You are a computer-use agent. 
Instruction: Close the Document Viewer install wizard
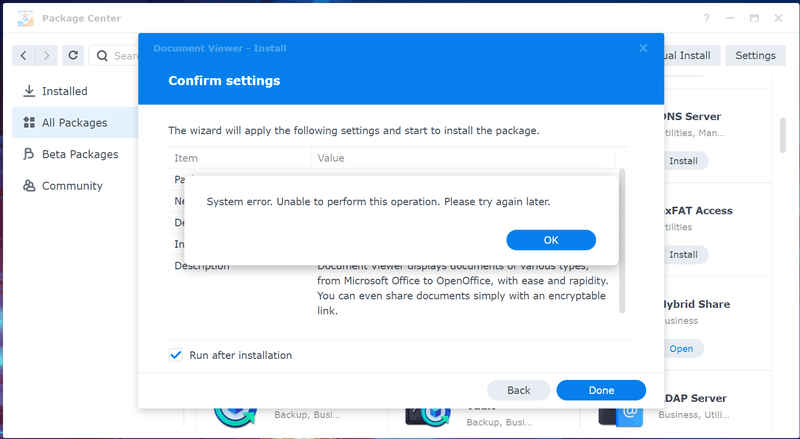[643, 48]
